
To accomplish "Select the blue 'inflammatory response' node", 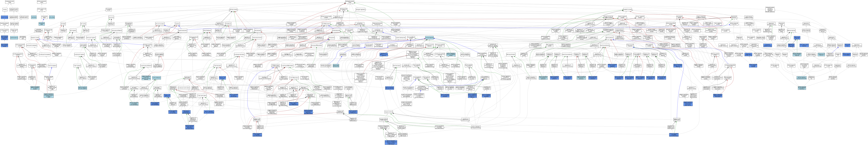I will coord(797,38).
